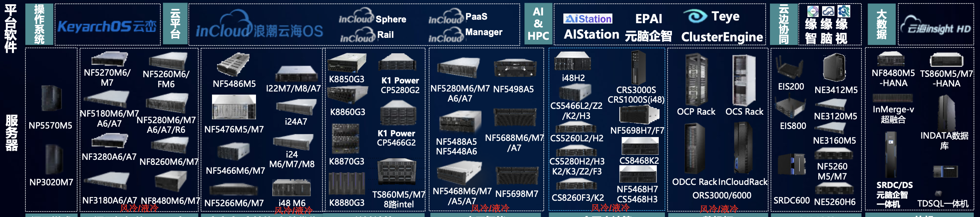Click the OCS Rack white cabinet image

(744, 80)
